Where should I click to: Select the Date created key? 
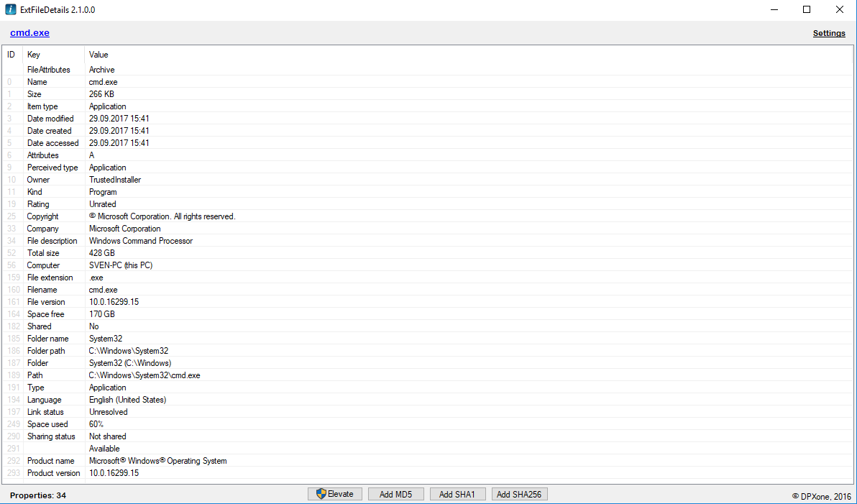point(49,131)
